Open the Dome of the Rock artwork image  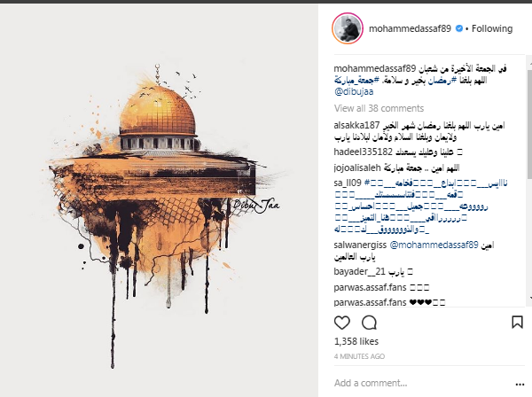[x=159, y=200]
